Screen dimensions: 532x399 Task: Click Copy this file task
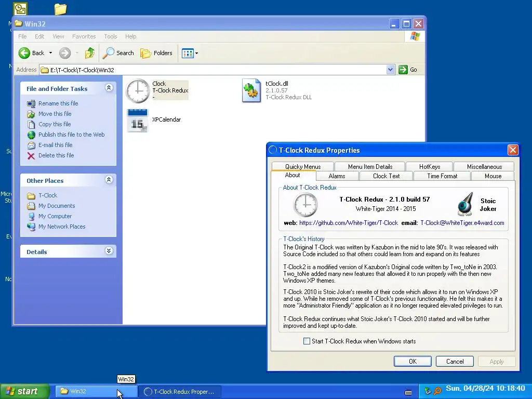54,124
